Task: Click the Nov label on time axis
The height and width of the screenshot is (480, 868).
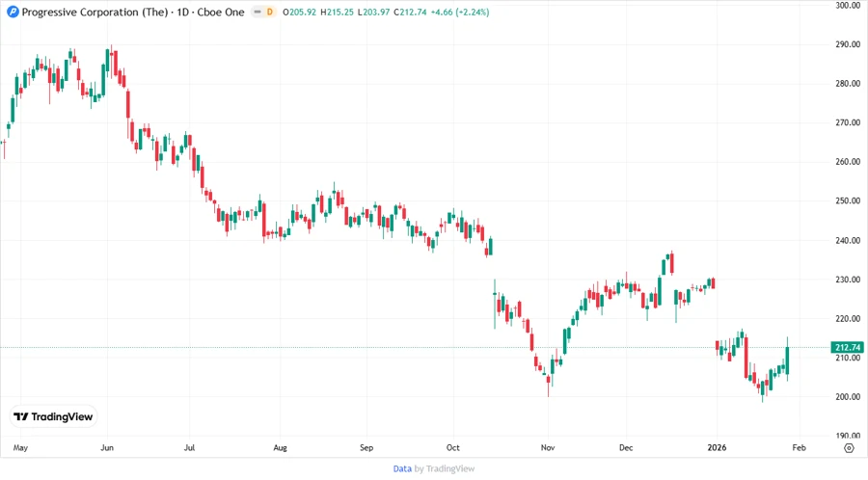Action: (x=548, y=447)
